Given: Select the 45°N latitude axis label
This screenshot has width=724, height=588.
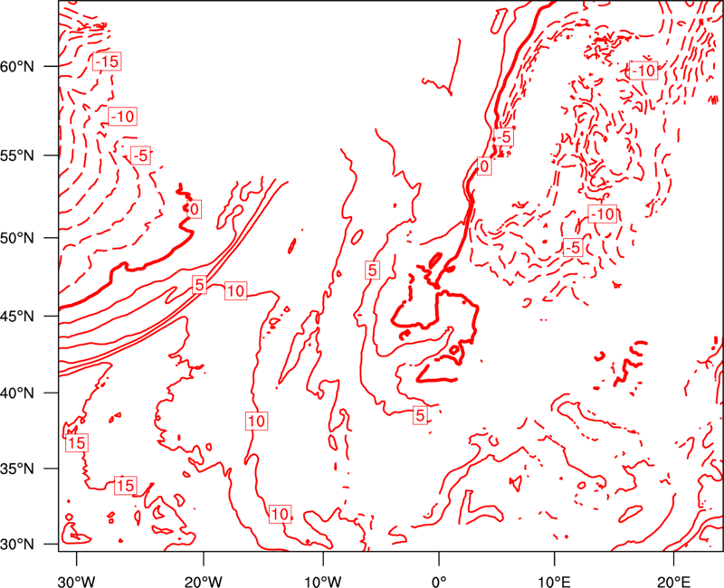Looking at the screenshot, I should (x=17, y=317).
